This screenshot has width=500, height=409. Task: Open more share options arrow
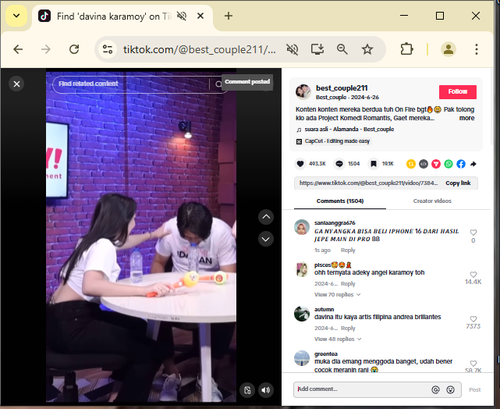pos(473,164)
